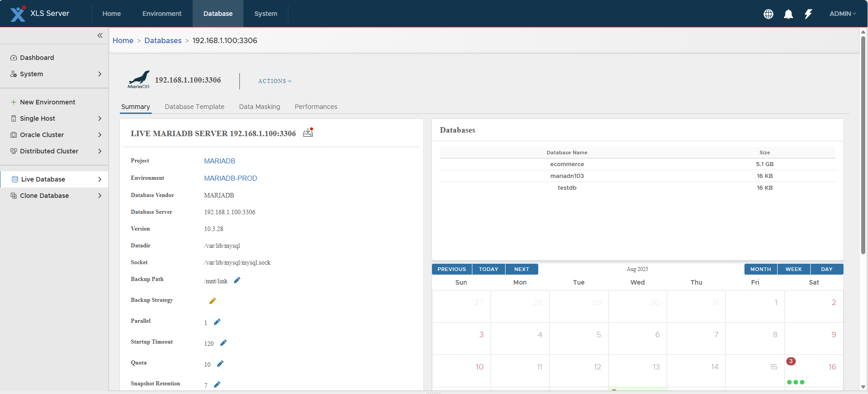Edit the Parallel setting pencil
Image resolution: width=868 pixels, height=394 pixels.
[217, 322]
